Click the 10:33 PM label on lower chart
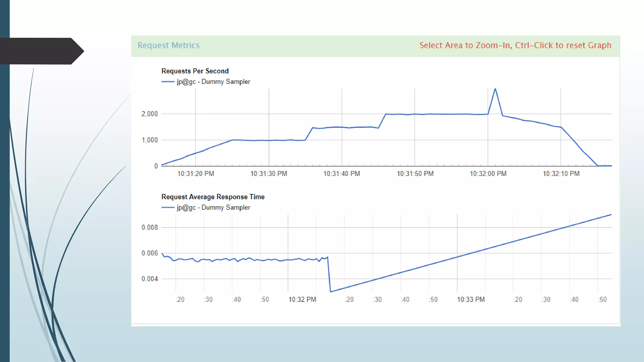Image resolution: width=644 pixels, height=362 pixels. (x=471, y=299)
